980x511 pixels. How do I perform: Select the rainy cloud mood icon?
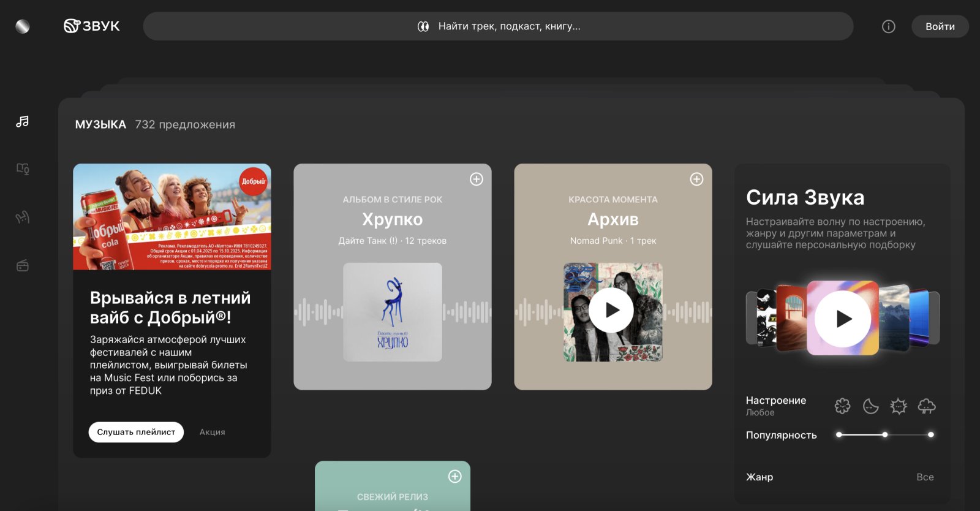pos(927,406)
